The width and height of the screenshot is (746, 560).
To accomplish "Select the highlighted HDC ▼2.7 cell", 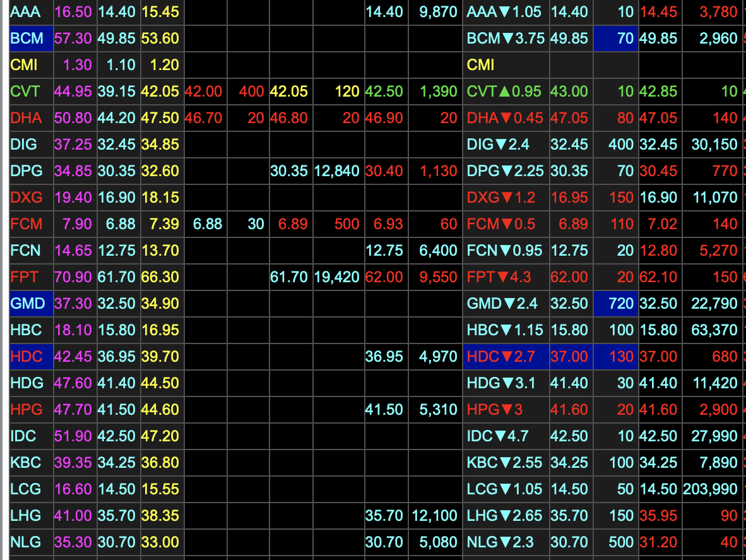I will coord(506,357).
